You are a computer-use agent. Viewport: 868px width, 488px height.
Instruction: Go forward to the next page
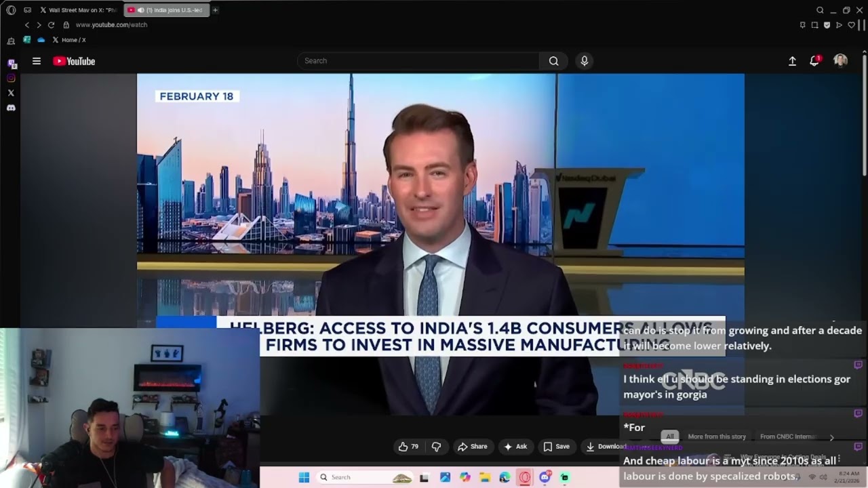[39, 25]
